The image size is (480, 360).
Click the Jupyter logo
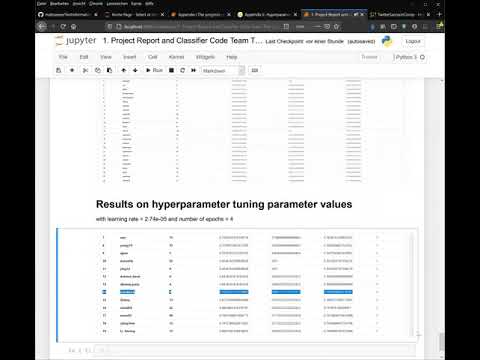point(76,41)
